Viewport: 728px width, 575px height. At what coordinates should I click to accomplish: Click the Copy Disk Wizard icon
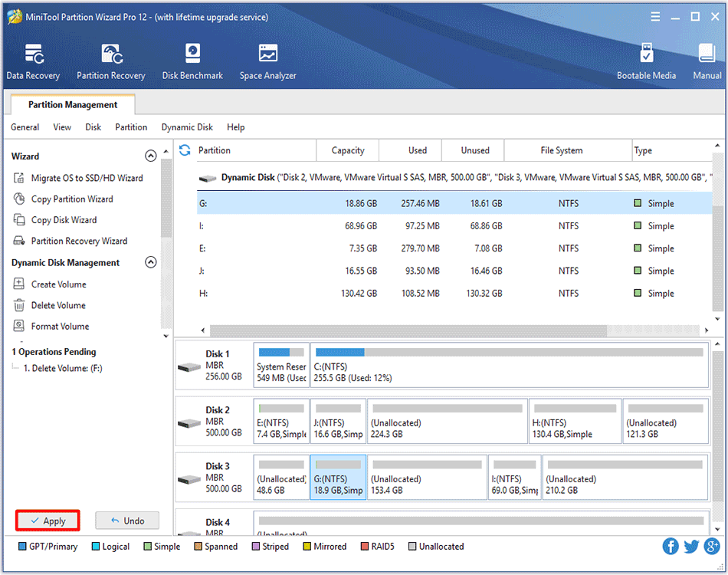(x=19, y=220)
